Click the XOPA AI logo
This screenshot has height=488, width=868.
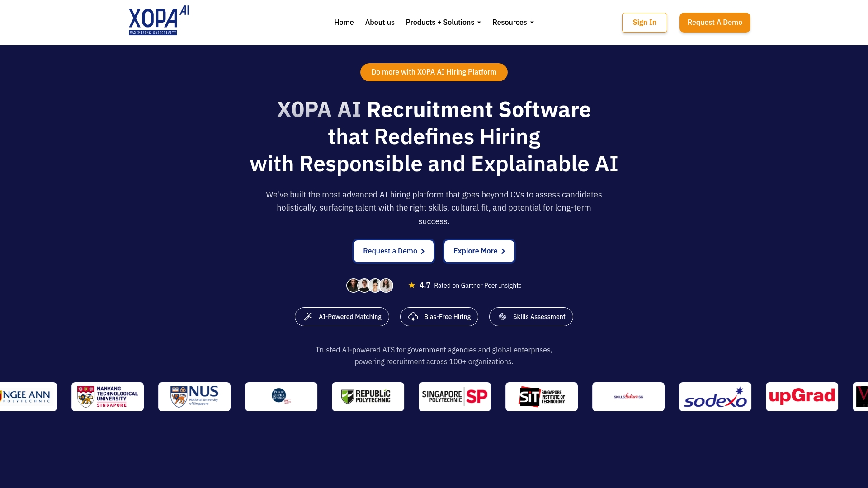click(x=153, y=20)
